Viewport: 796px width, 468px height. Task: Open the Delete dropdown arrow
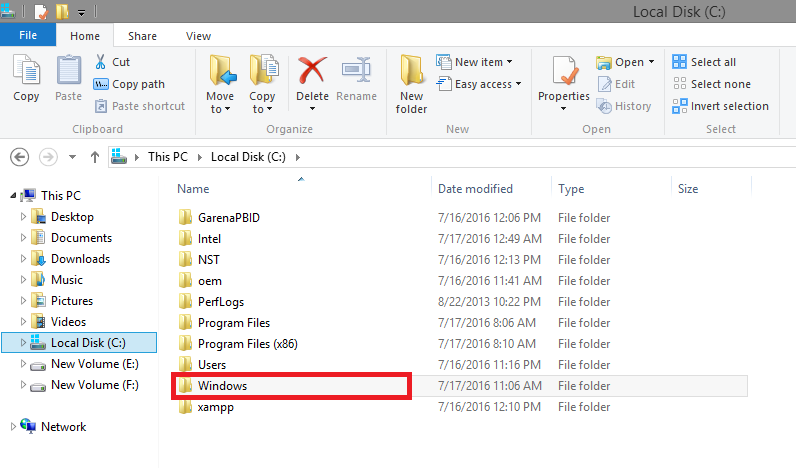[312, 109]
